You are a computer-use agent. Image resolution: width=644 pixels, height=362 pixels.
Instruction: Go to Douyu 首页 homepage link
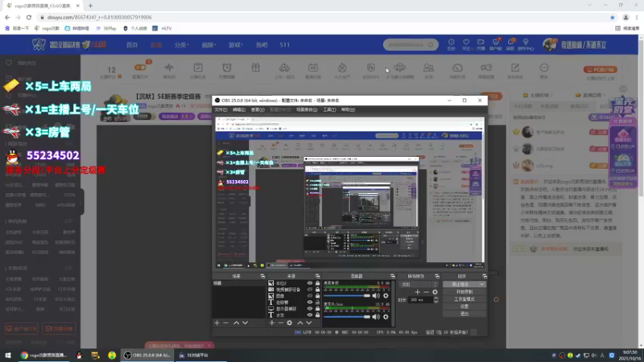point(132,45)
